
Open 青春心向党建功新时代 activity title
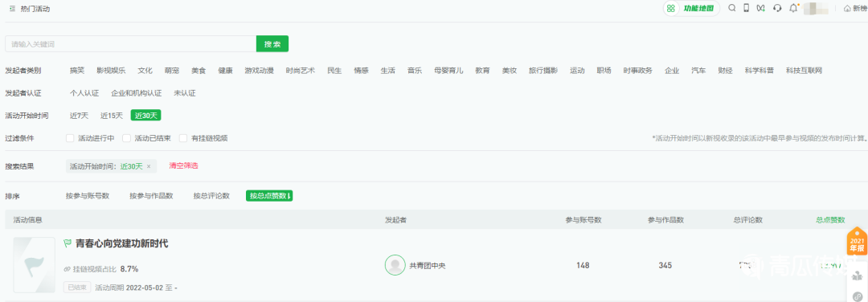[122, 243]
